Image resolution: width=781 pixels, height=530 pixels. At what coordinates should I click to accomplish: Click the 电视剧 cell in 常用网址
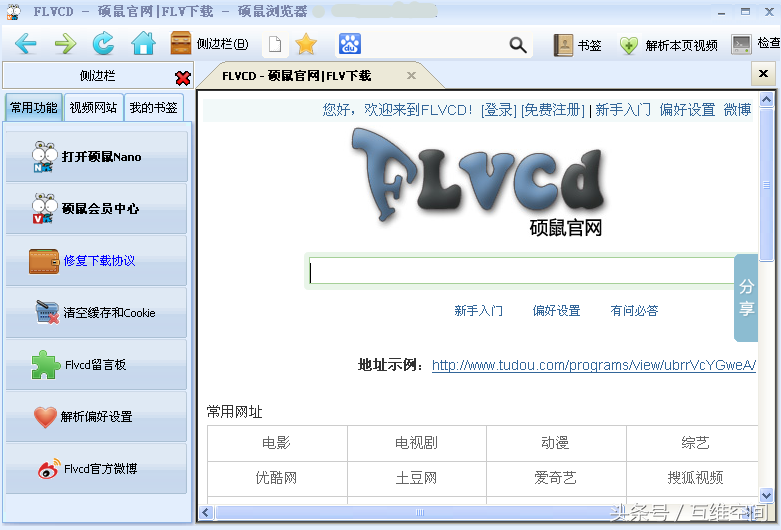pyautogui.click(x=416, y=443)
